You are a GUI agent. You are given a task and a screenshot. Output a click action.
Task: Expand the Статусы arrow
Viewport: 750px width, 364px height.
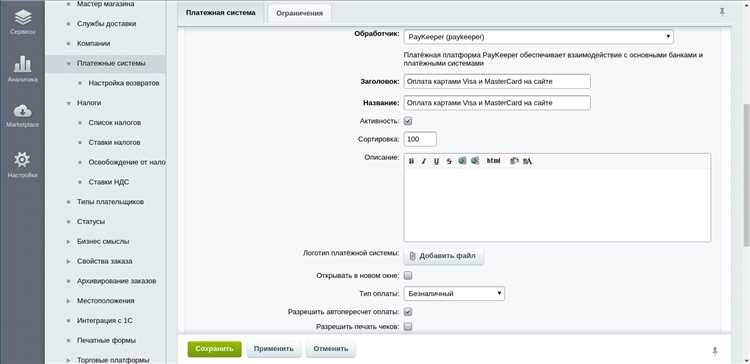[x=68, y=222]
